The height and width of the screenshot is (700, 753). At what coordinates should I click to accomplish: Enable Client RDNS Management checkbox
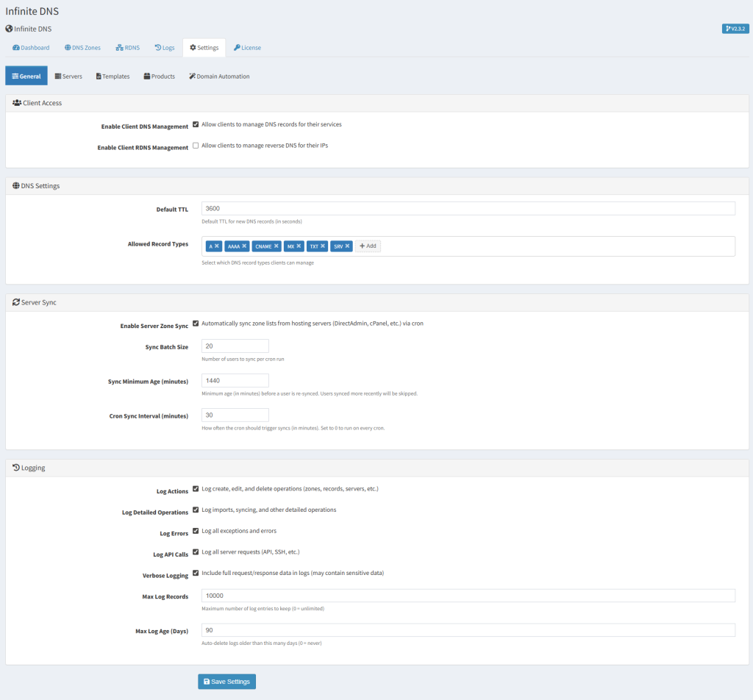[x=196, y=146]
